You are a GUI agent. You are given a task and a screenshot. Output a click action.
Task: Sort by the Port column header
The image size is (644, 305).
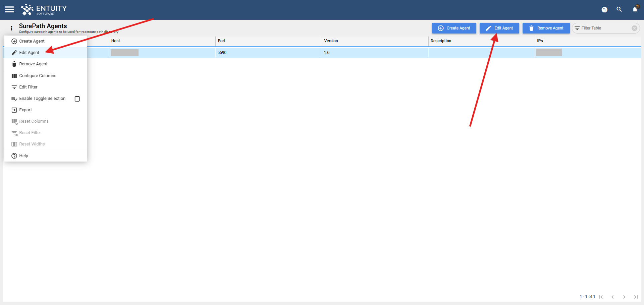click(268, 41)
